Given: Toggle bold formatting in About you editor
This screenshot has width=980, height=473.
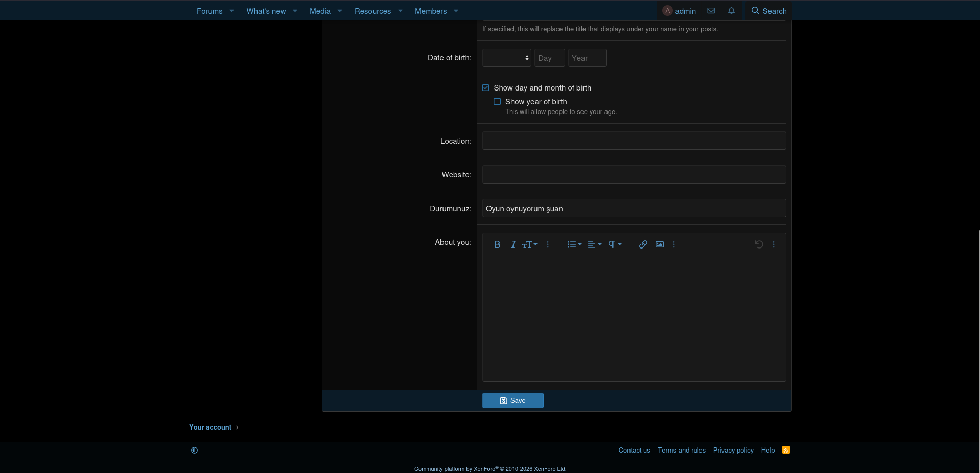Looking at the screenshot, I should coord(497,244).
